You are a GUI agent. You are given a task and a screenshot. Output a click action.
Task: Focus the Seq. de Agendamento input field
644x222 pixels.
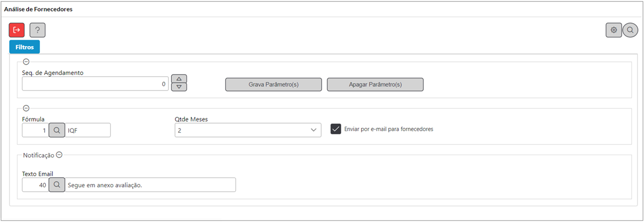(95, 84)
